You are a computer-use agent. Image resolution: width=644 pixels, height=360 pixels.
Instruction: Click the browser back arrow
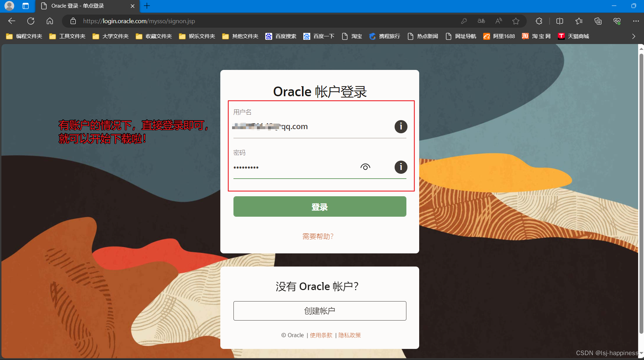point(12,21)
